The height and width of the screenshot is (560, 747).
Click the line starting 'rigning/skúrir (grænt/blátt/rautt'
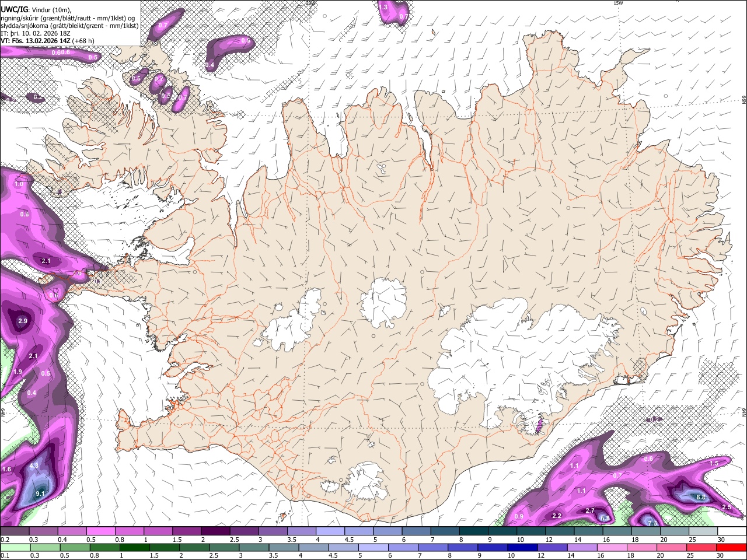[68, 17]
